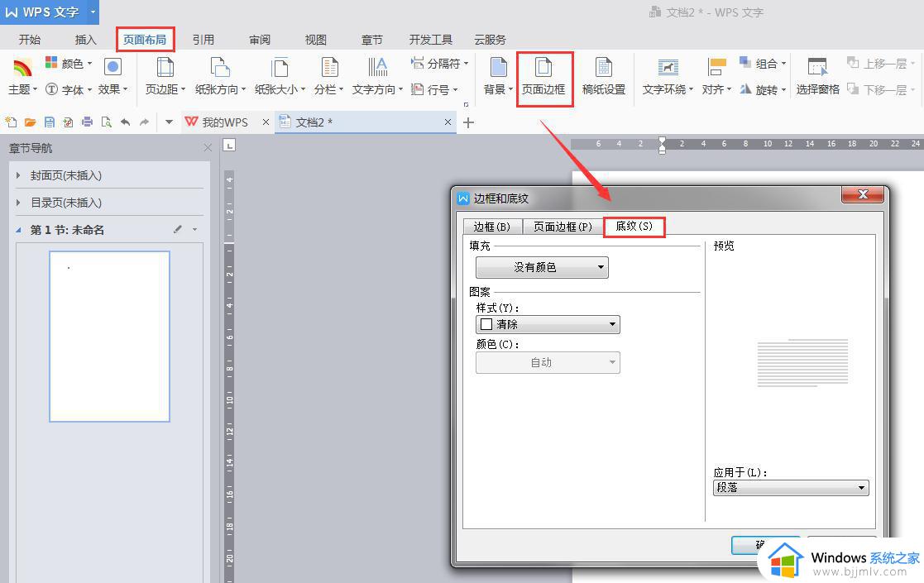Click 页面边框 page border button
The width and height of the screenshot is (924, 583).
[x=543, y=77]
